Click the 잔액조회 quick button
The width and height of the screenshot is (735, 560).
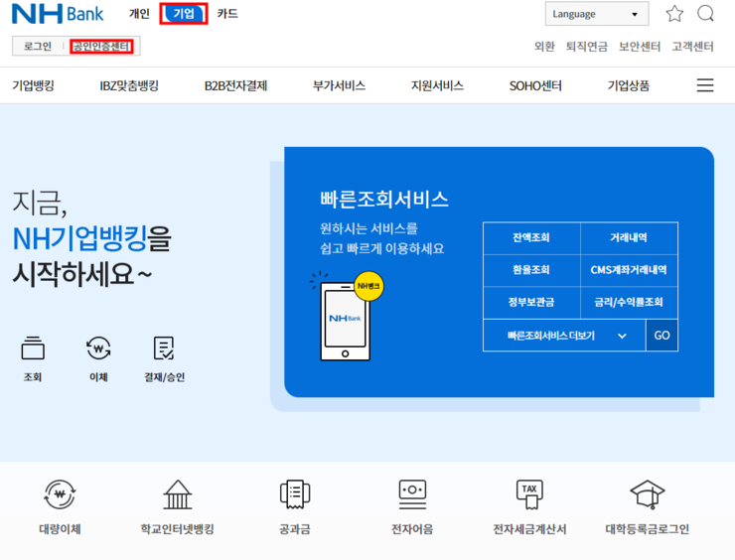(531, 238)
